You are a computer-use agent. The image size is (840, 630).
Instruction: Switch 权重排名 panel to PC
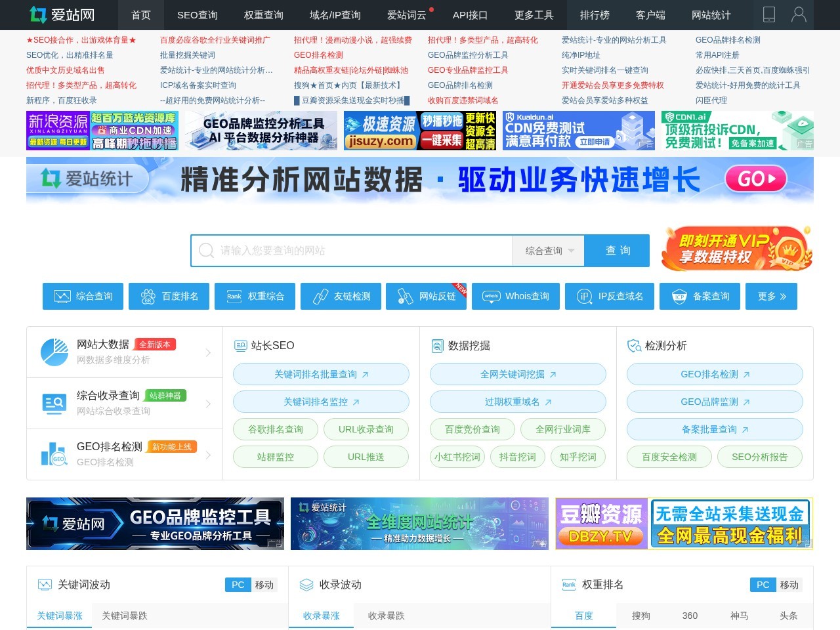pos(763,585)
